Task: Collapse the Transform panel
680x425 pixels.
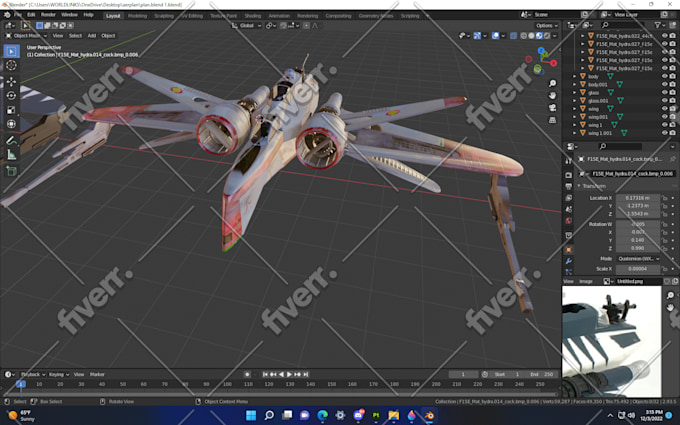Action: point(579,186)
